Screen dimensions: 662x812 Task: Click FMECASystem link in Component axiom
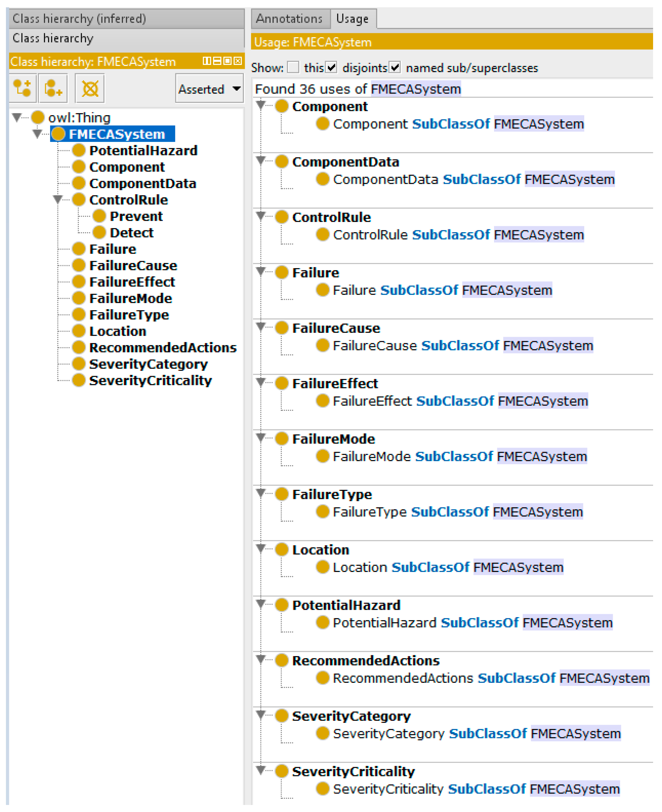539,124
